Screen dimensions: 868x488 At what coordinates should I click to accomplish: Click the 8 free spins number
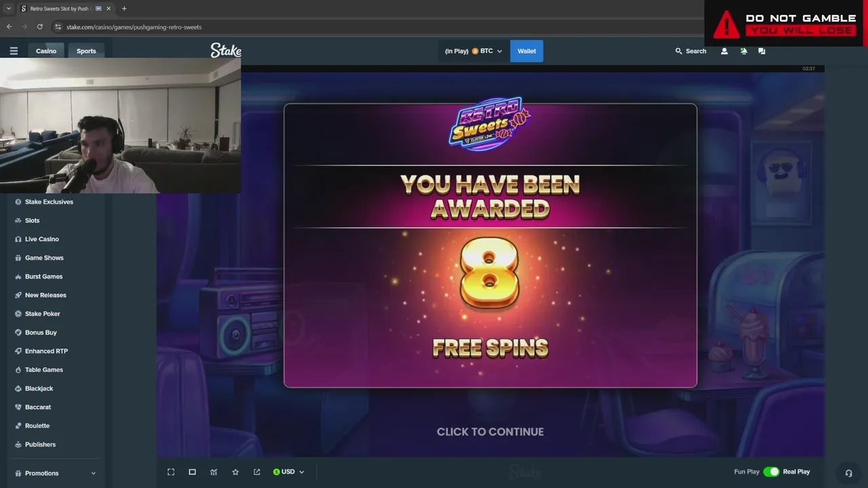(x=490, y=272)
